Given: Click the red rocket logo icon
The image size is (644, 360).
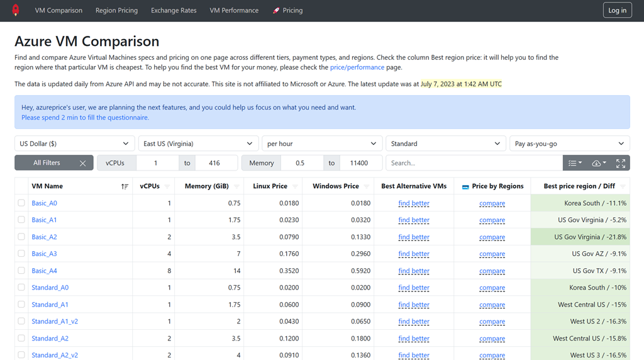Looking at the screenshot, I should click(16, 10).
